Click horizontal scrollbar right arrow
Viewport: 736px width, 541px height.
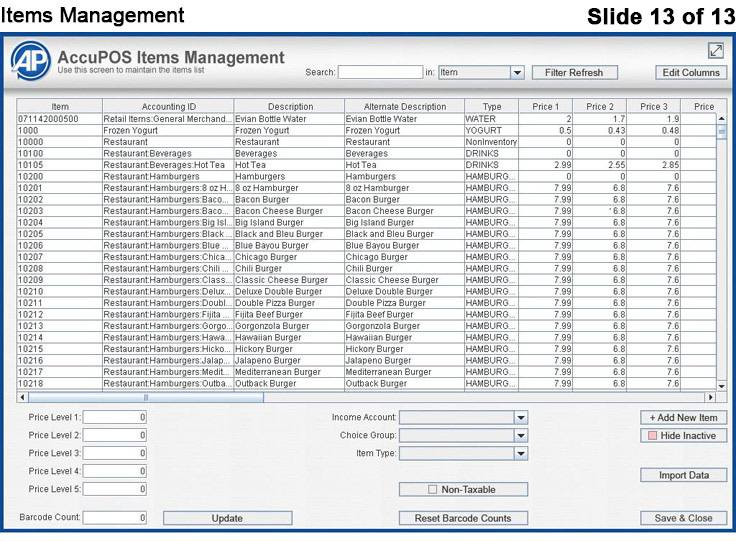coord(710,397)
